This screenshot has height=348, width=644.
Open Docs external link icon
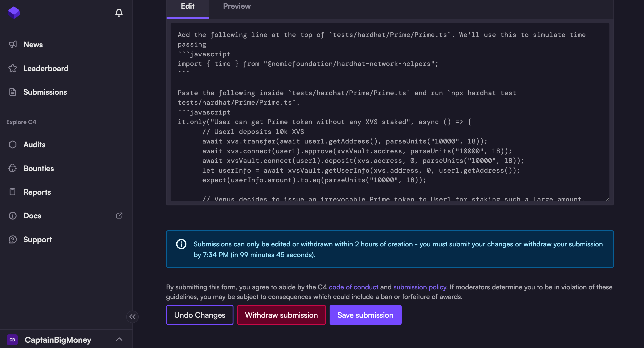[x=119, y=216]
